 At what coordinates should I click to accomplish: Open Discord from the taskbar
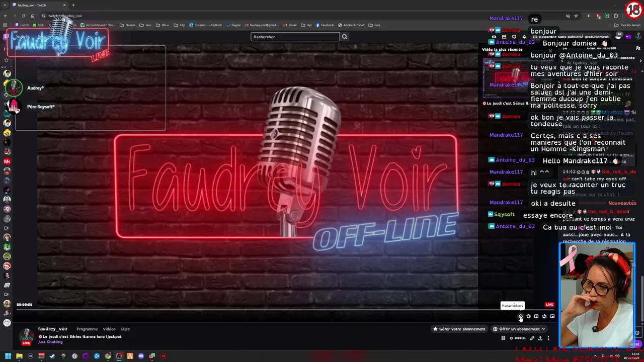pos(141,356)
